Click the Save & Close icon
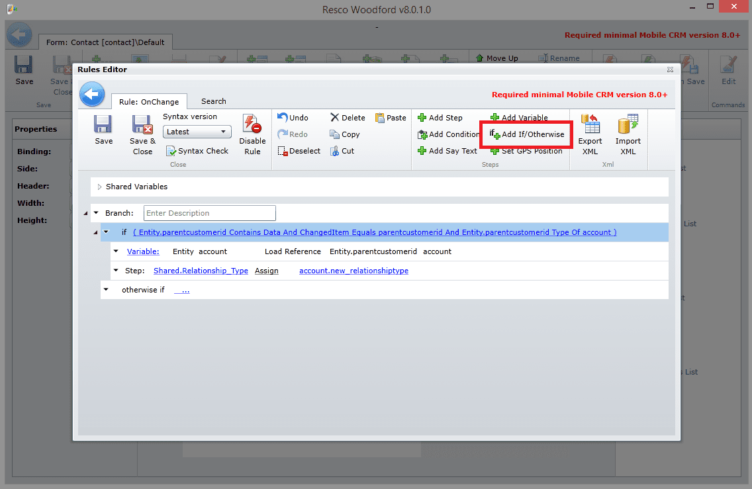 143,129
